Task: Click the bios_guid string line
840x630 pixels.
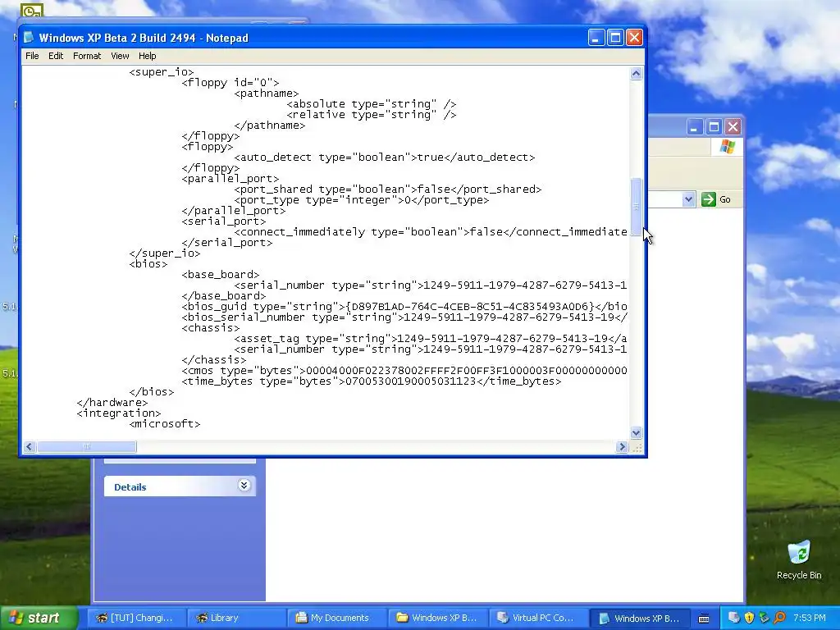Action: pyautogui.click(x=404, y=307)
